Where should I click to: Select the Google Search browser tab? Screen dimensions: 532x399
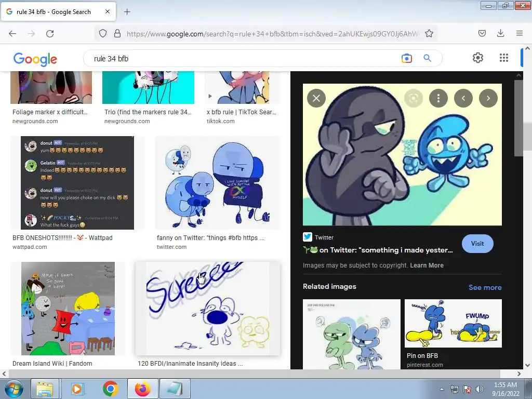[x=58, y=11]
